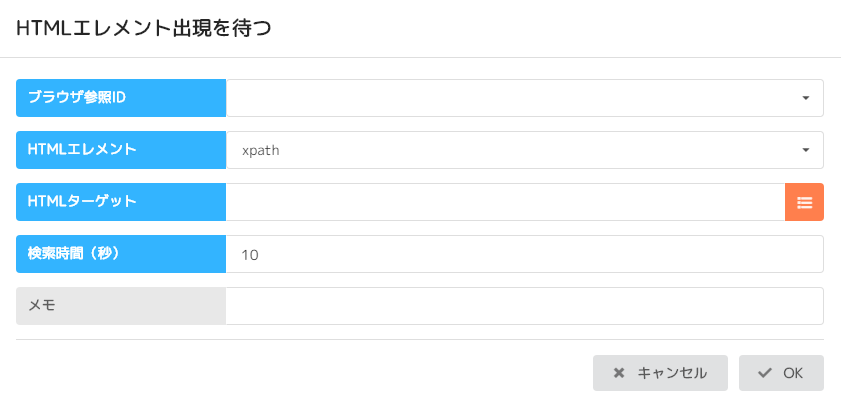
Task: Click the blue HTMLエレメント label
Action: (x=121, y=150)
